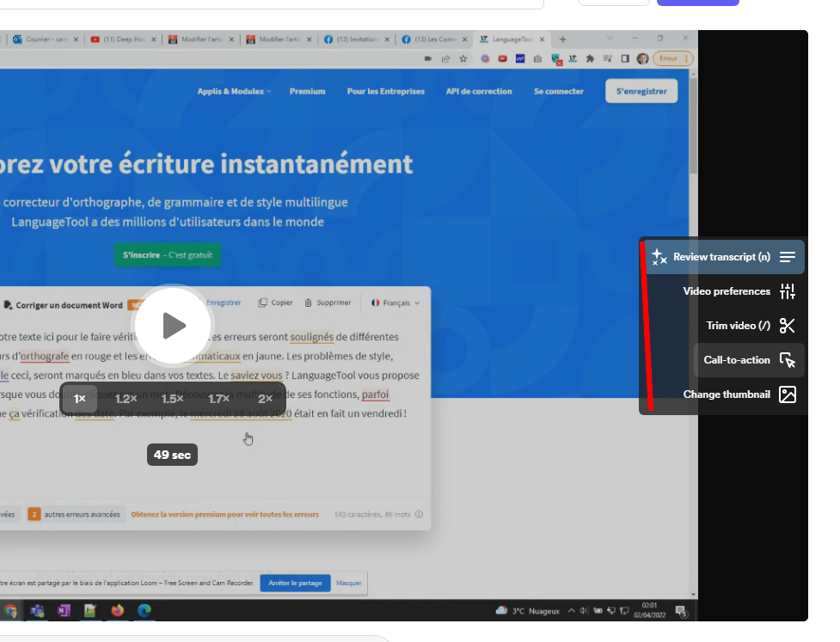Click the share page icon in address bar

(445, 58)
